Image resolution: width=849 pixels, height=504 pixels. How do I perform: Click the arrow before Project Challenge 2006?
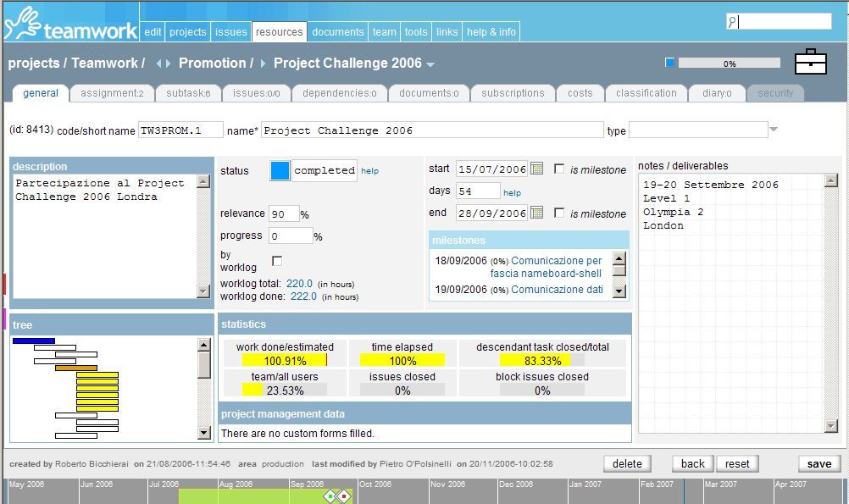tap(264, 64)
